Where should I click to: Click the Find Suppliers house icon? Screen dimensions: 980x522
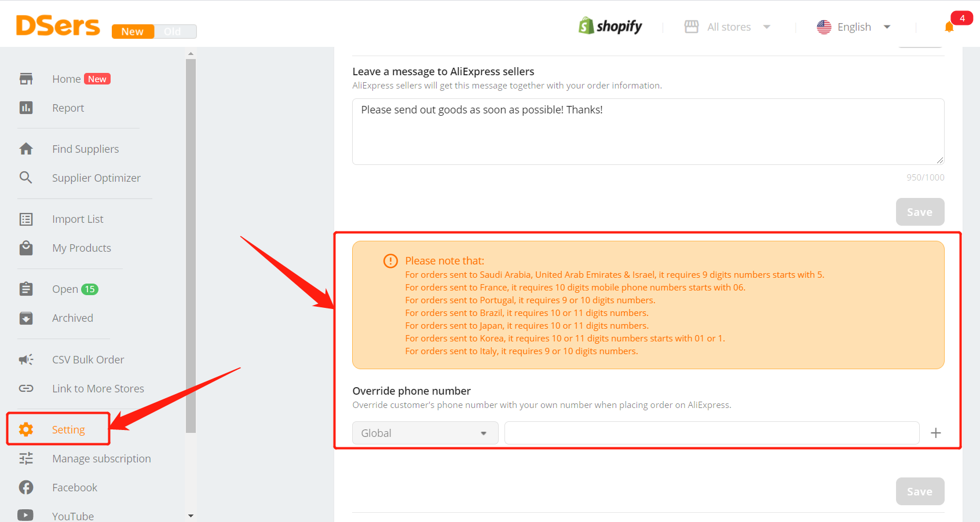click(26, 149)
